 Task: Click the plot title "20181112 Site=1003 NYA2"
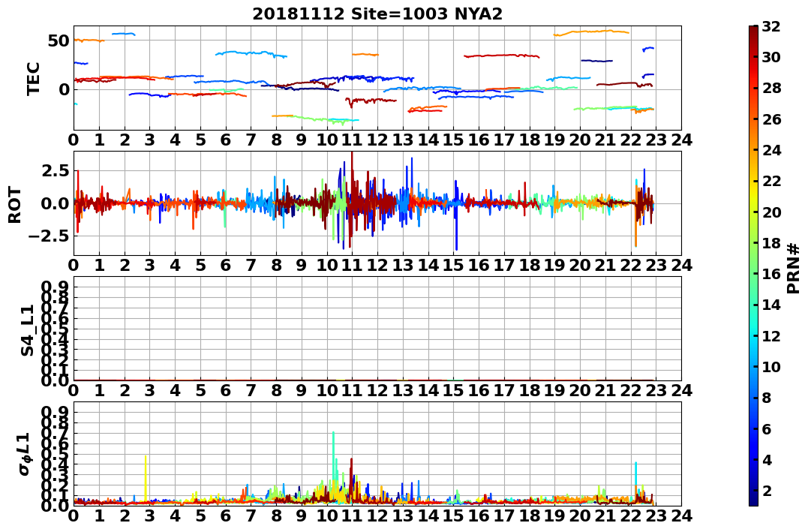377,14
